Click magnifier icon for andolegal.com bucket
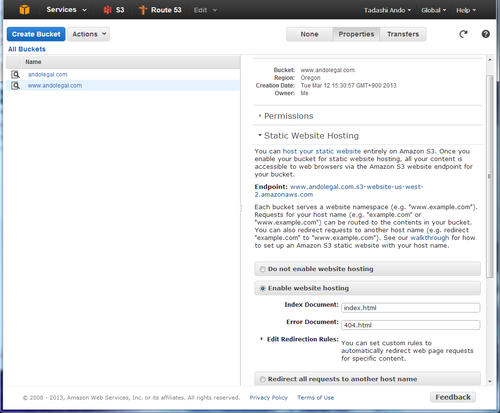The height and width of the screenshot is (413, 500). 15,74
